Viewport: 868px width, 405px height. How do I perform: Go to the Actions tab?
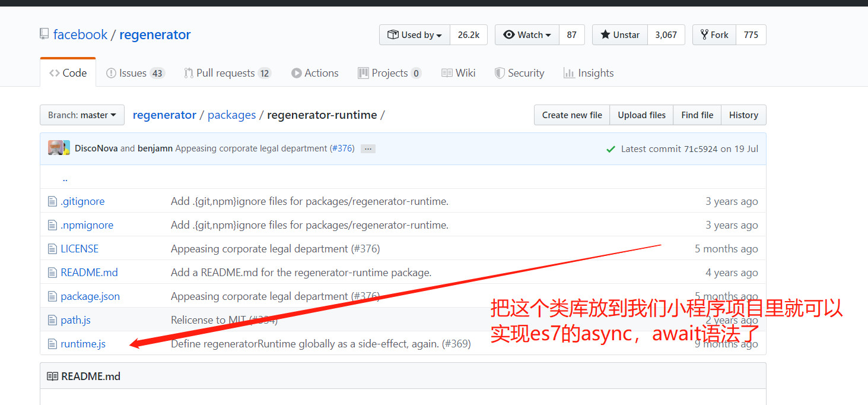tap(314, 73)
